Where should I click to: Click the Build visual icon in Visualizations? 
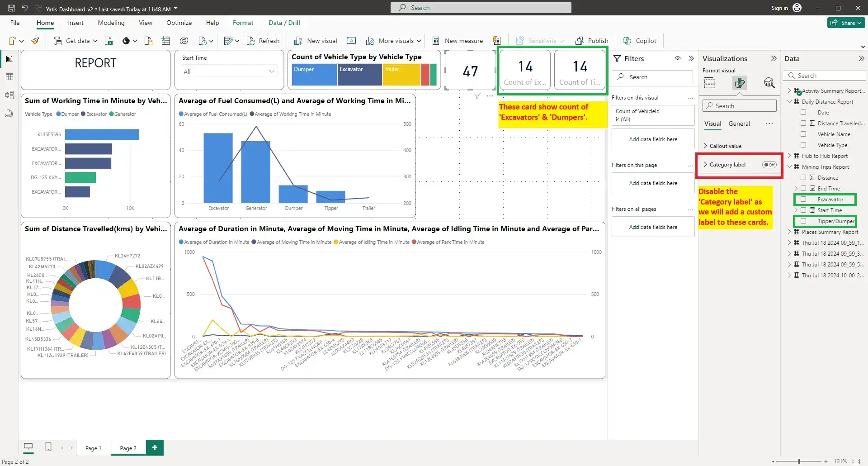[710, 83]
